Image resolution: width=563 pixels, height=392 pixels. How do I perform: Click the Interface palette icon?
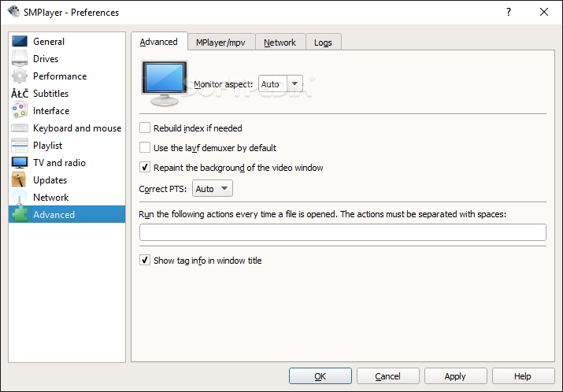click(x=20, y=110)
